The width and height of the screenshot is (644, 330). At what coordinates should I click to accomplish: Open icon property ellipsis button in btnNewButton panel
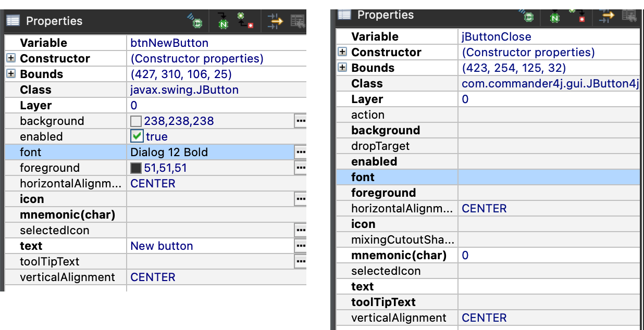point(300,199)
